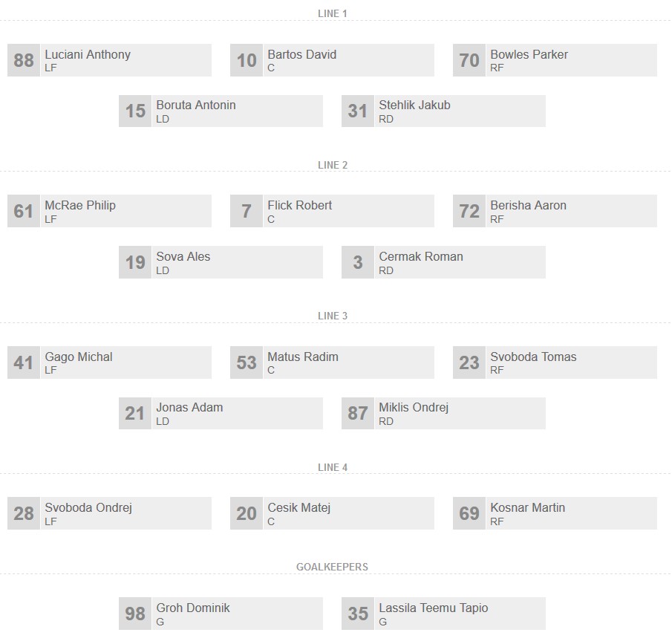
Task: Open Svoboda Tomas's profile
Action: (x=533, y=357)
